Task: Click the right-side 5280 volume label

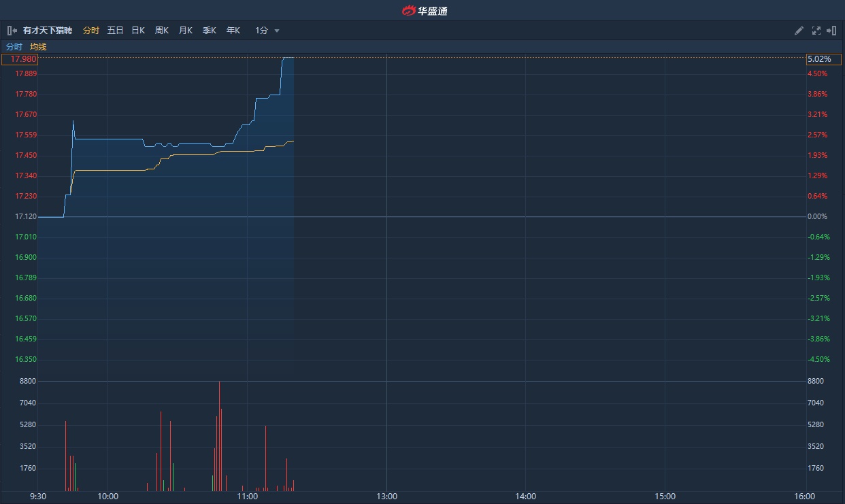Action: click(x=816, y=424)
